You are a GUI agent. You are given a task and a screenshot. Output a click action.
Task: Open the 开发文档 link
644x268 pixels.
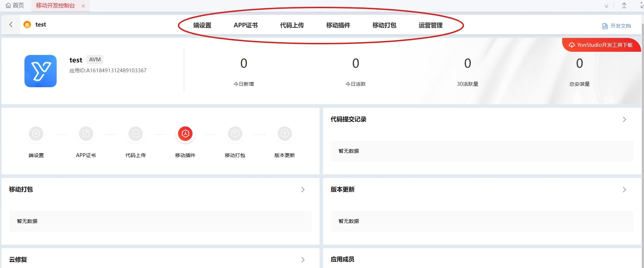click(x=617, y=26)
